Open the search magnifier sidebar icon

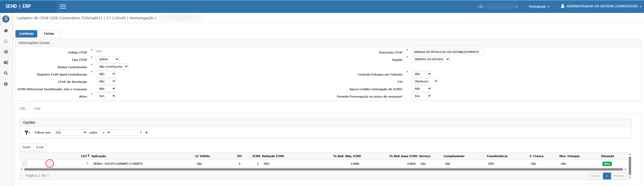tap(6, 73)
